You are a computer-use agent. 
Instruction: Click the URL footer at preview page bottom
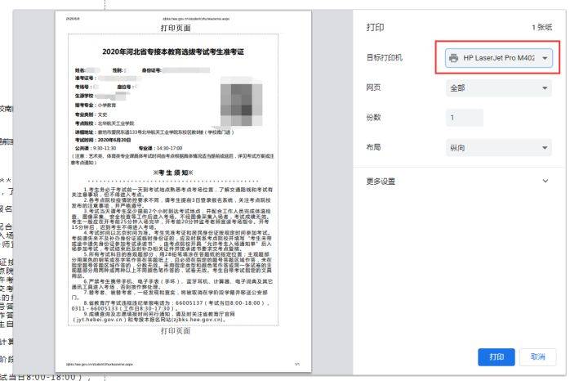point(100,364)
